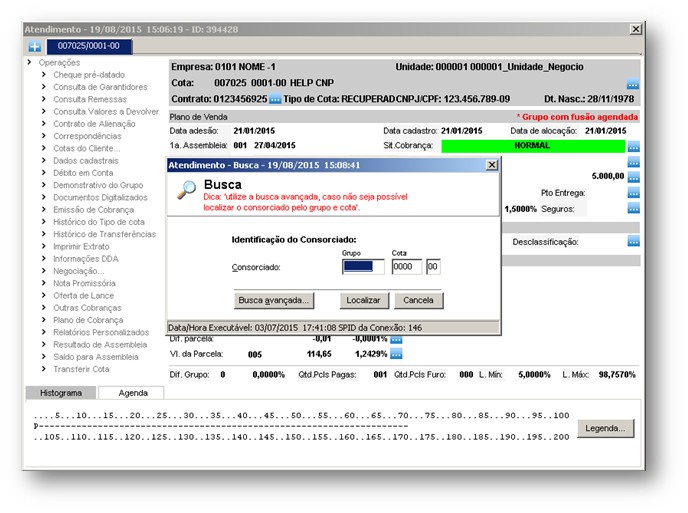Select the 007025/0001-00 tab
The height and width of the screenshot is (513, 688).
click(89, 46)
